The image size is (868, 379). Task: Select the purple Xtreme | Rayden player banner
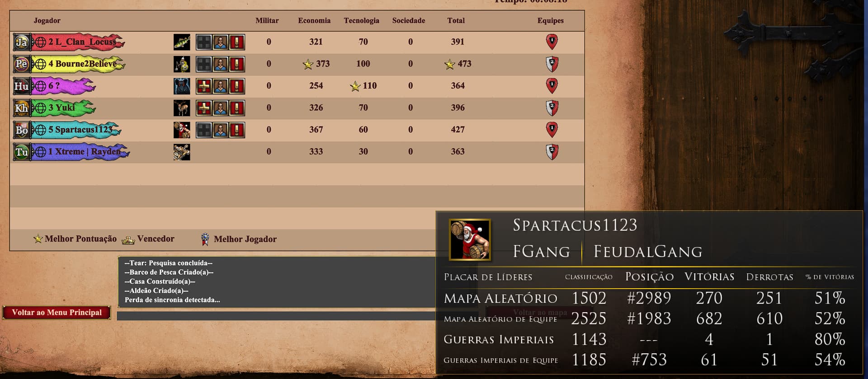[80, 152]
